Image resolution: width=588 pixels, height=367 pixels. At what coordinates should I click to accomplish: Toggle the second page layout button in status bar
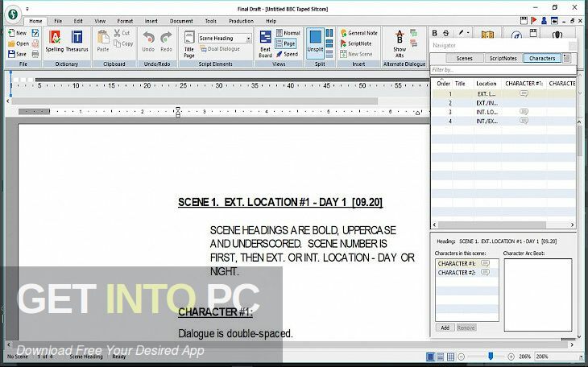[x=441, y=357]
